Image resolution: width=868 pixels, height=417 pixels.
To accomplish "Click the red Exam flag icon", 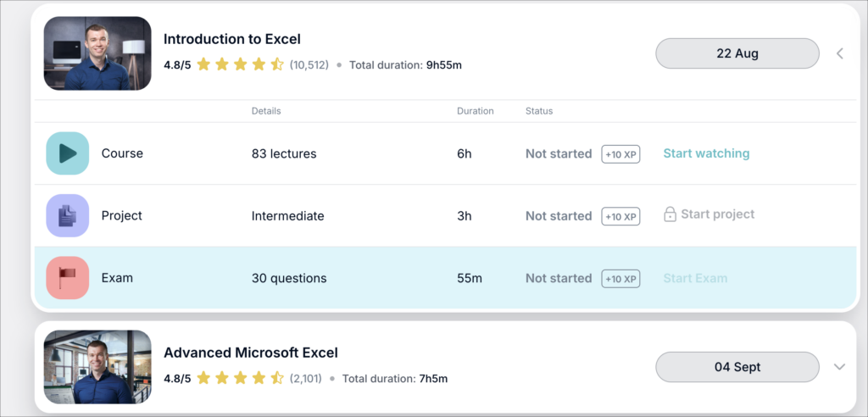I will [67, 278].
